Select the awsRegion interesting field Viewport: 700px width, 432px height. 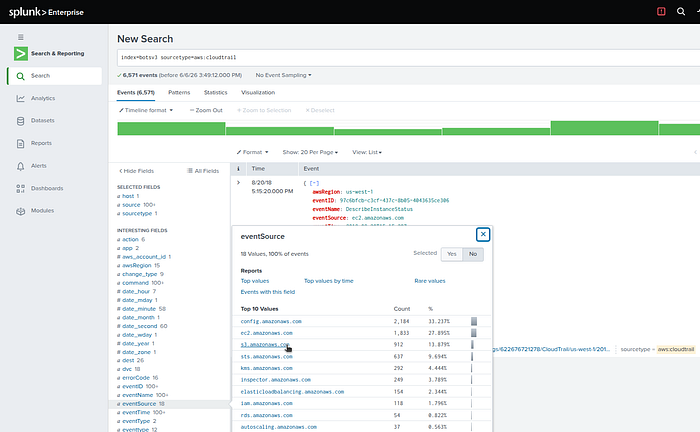pos(138,266)
